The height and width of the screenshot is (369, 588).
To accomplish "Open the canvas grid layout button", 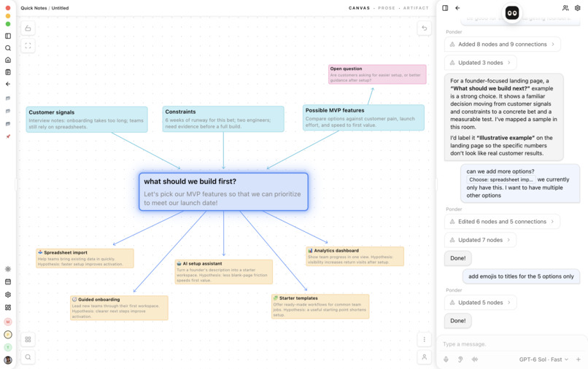I will (28, 339).
